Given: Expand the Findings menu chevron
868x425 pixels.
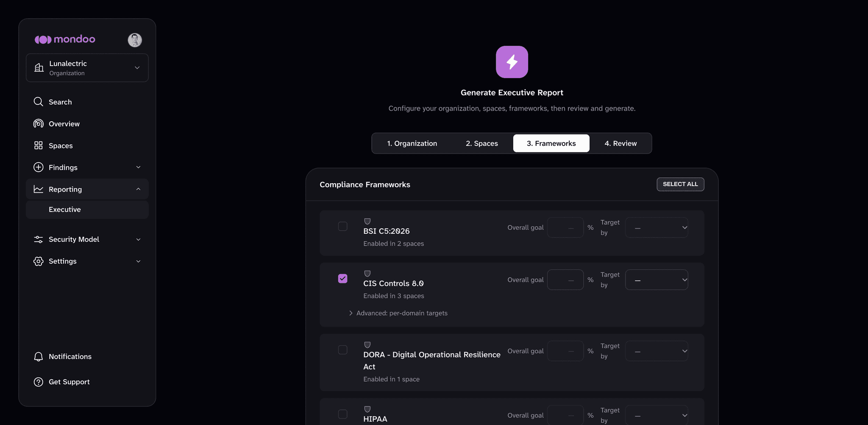Looking at the screenshot, I should pos(138,168).
